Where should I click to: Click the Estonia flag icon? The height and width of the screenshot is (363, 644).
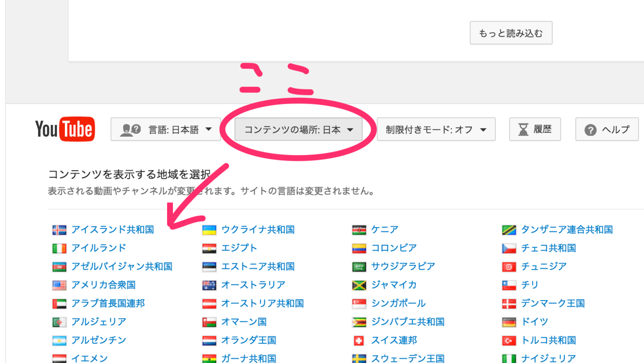209,267
